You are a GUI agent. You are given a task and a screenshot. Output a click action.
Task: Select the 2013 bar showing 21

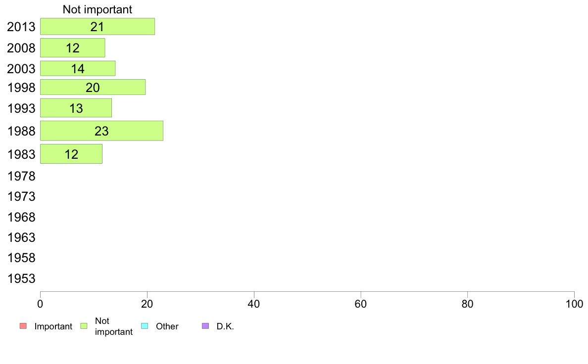(98, 26)
